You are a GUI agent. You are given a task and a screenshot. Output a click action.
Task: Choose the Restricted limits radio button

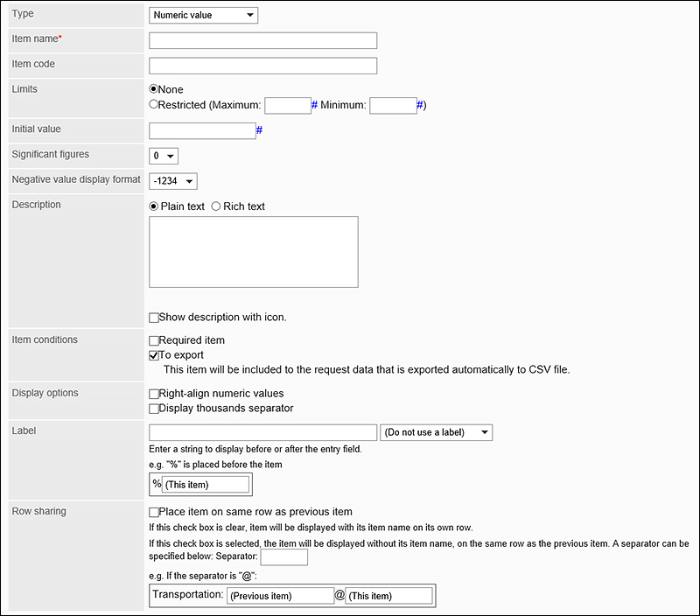(154, 104)
